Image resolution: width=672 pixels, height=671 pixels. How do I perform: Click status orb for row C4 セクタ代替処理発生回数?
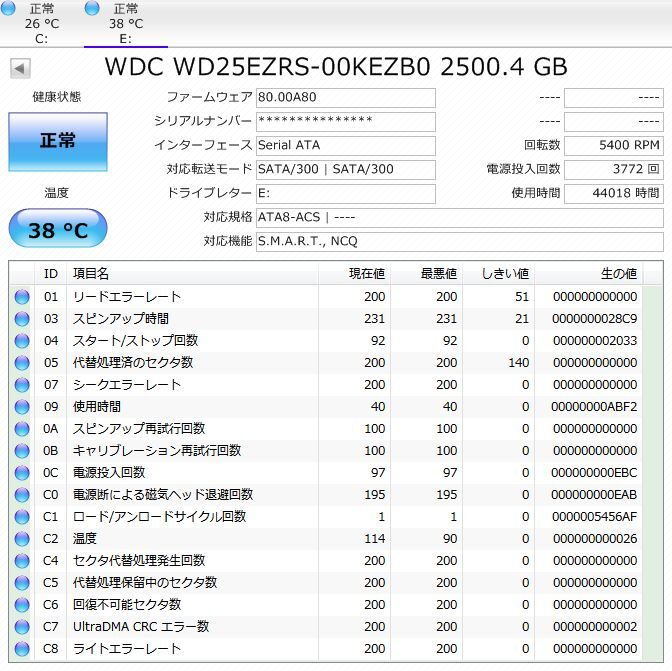22,561
